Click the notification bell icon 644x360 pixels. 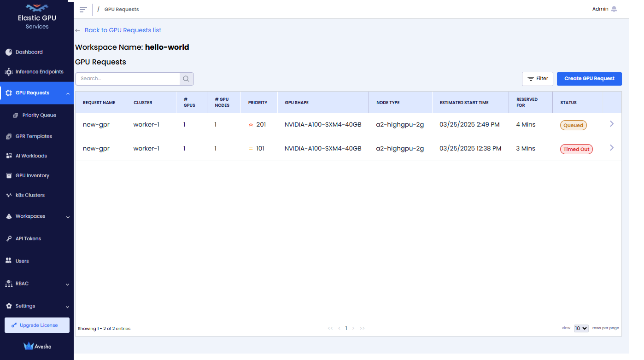[614, 9]
